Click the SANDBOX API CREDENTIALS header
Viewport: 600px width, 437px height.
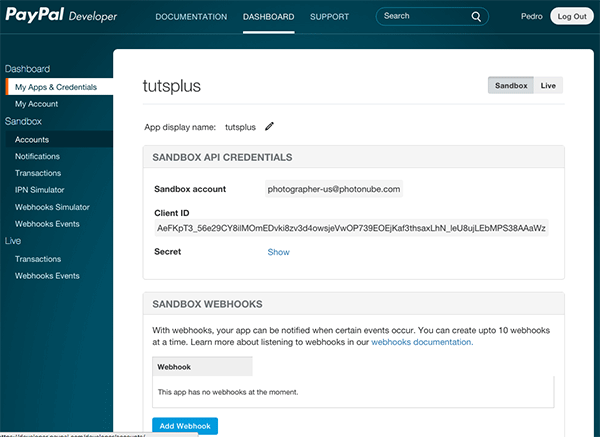pyautogui.click(x=222, y=157)
